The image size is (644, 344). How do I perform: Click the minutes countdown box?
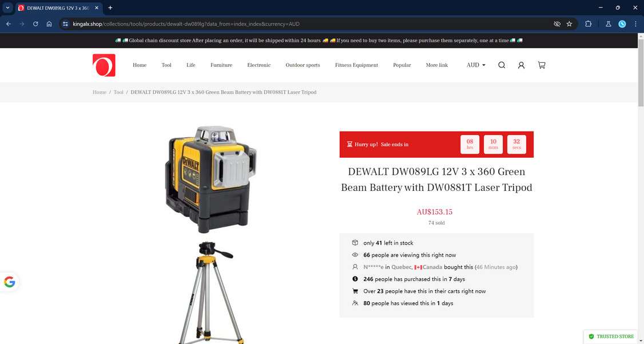point(493,144)
